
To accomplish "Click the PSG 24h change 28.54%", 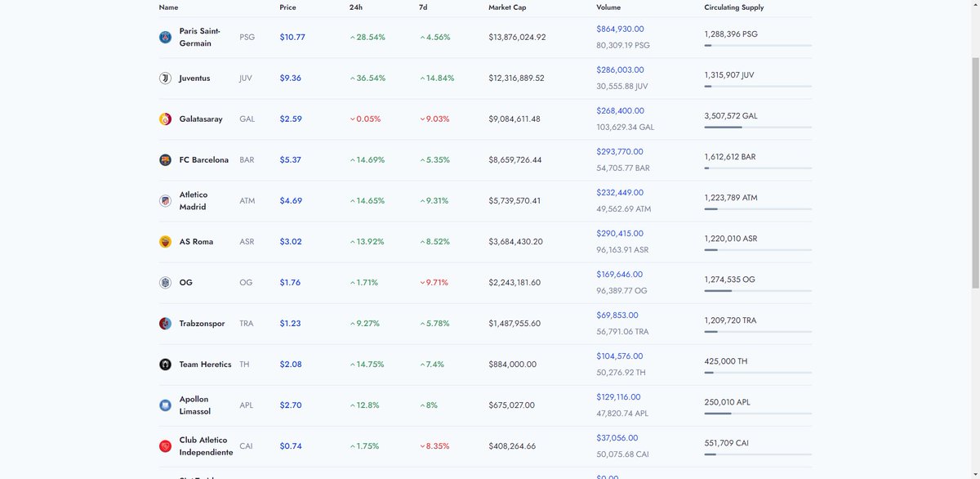I will pos(367,38).
